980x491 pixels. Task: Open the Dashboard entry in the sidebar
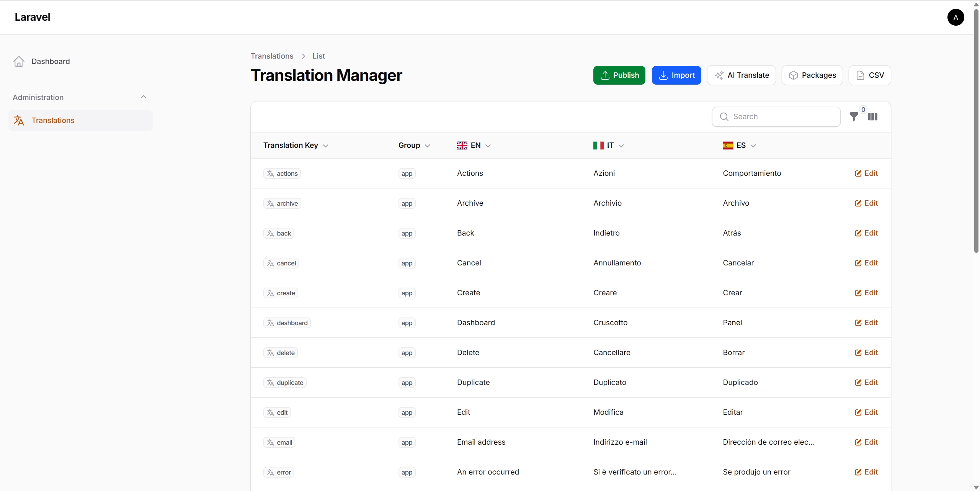click(x=51, y=61)
